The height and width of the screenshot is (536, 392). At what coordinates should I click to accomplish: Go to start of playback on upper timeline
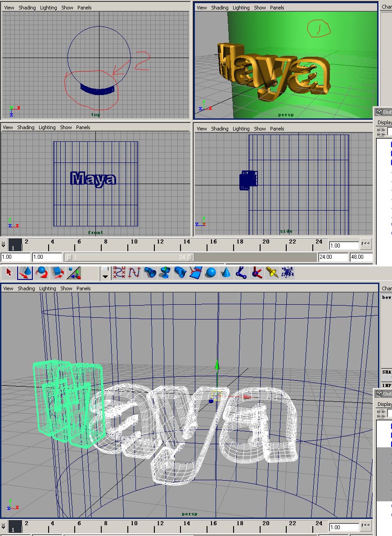366,244
